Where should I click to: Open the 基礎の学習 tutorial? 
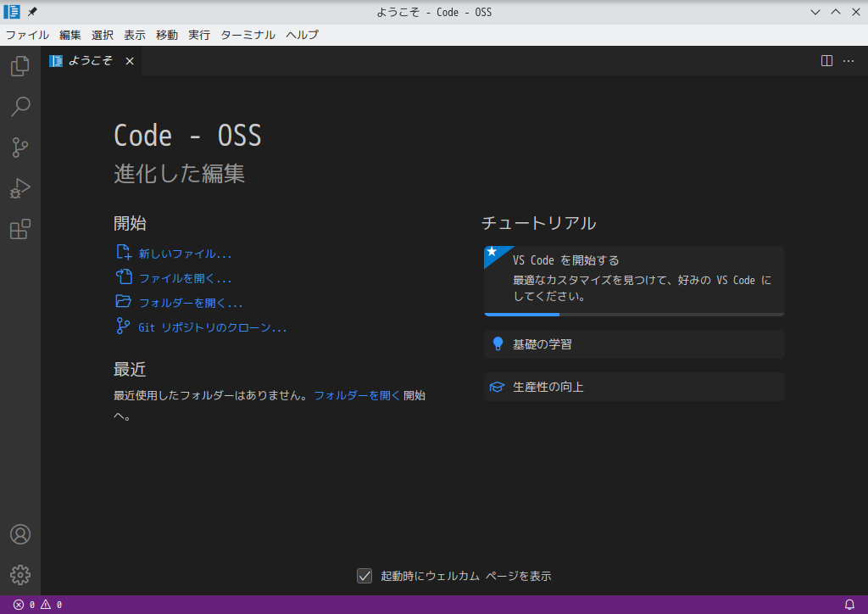(634, 344)
